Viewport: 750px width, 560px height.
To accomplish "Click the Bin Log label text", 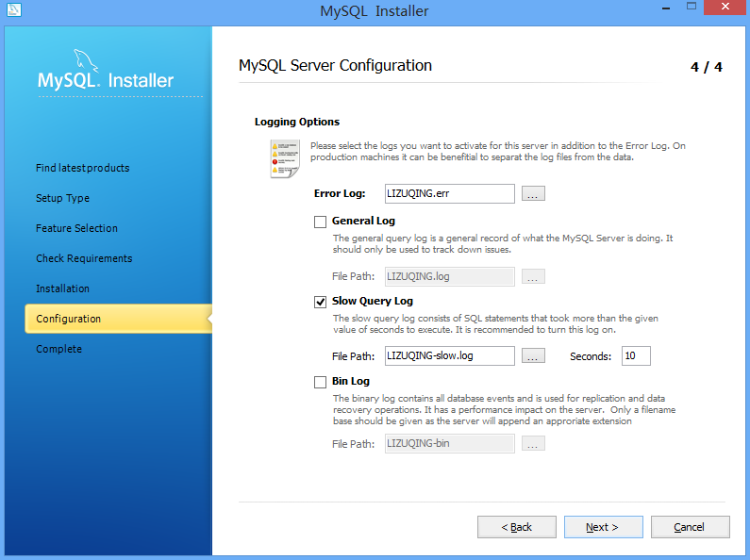I will [351, 381].
